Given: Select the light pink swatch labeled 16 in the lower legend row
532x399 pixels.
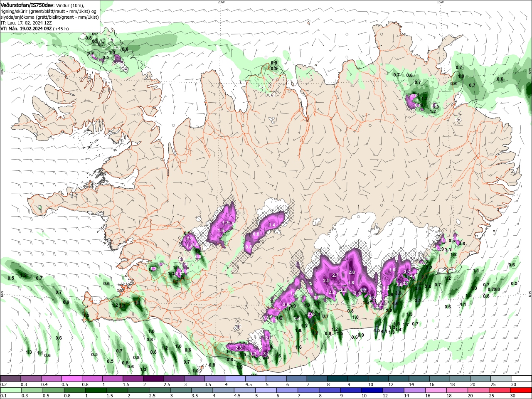Looking at the screenshot, I should [436, 390].
